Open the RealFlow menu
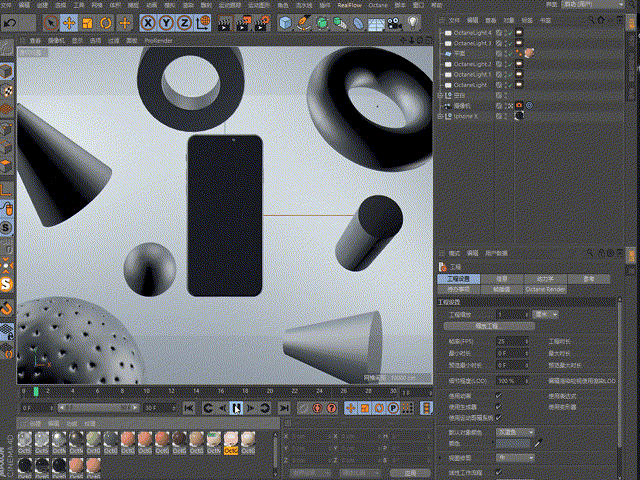The height and width of the screenshot is (480, 640). click(349, 5)
